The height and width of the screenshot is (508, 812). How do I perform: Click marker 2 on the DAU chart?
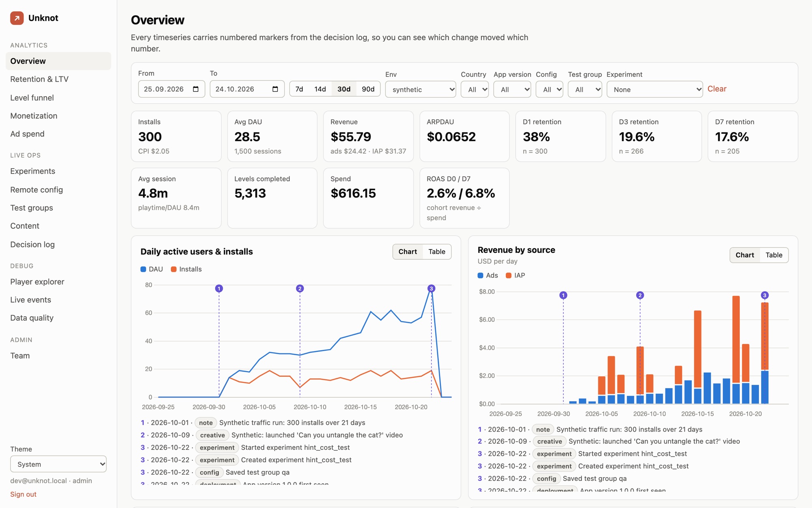point(300,289)
